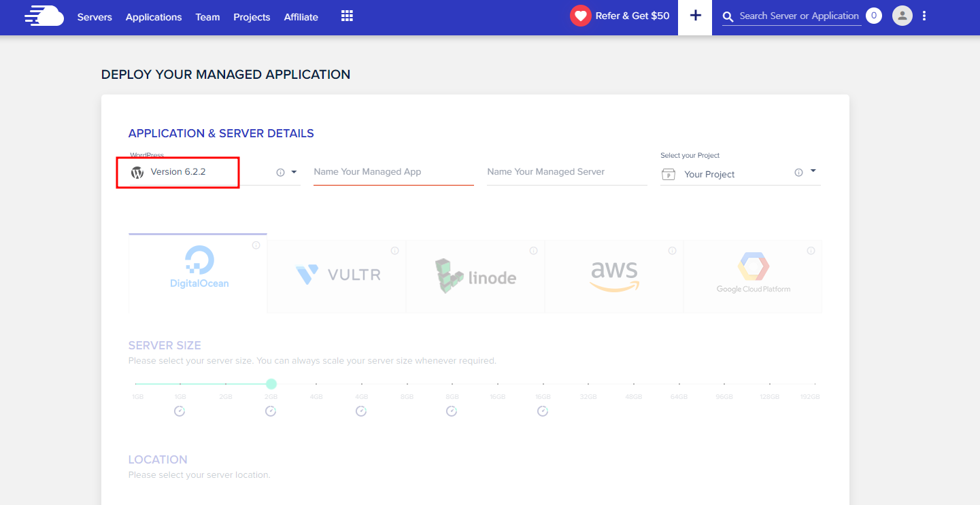Click info icon beside Your Project

[799, 173]
